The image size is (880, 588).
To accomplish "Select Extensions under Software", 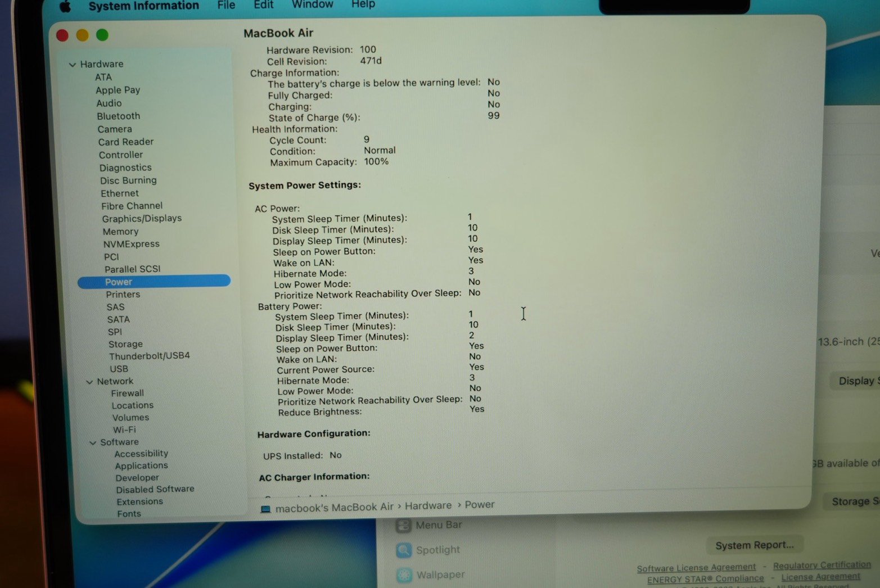I will click(x=140, y=501).
